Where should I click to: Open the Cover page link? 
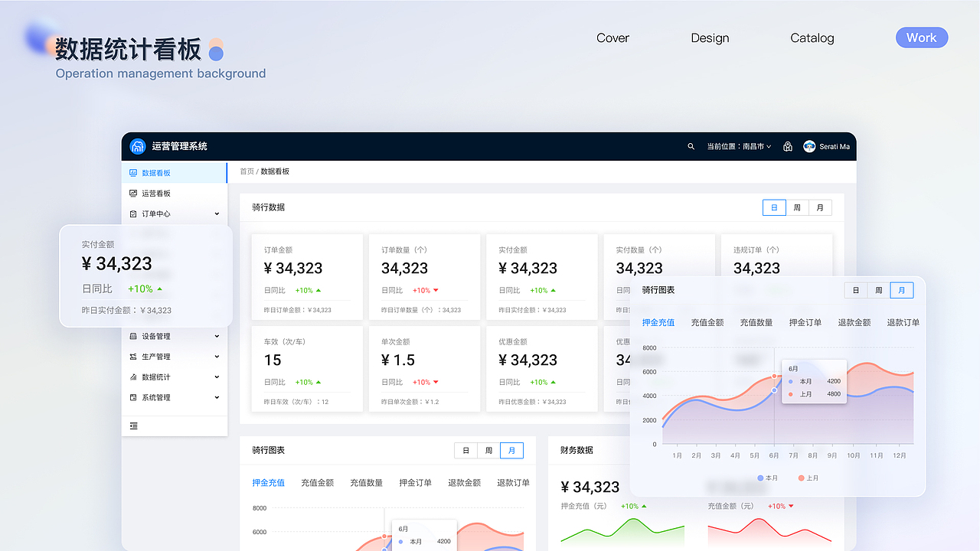click(x=613, y=38)
